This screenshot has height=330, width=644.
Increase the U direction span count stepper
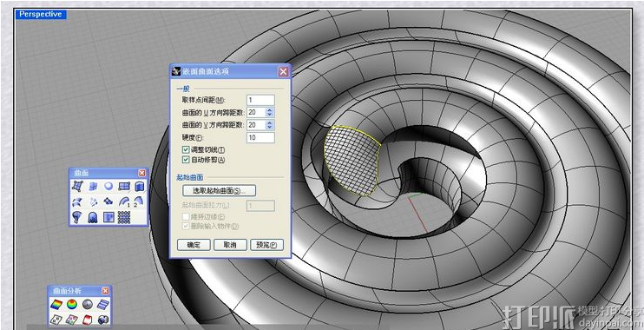point(269,110)
